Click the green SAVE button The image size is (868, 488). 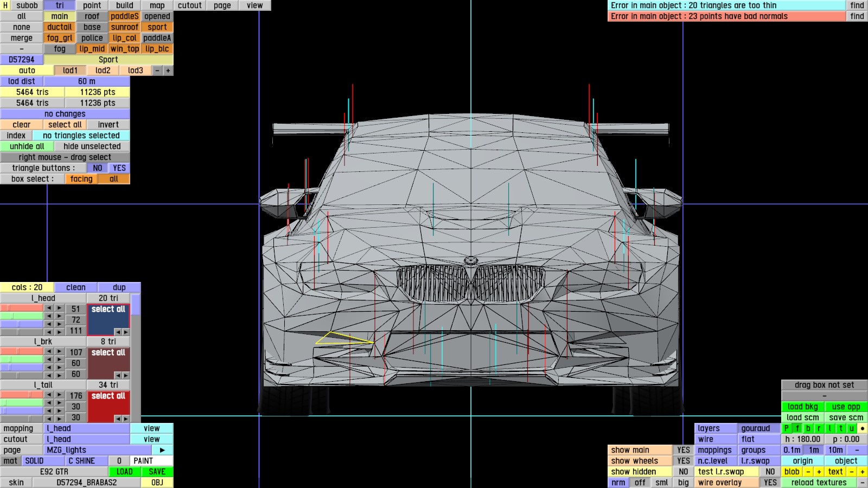tap(157, 472)
